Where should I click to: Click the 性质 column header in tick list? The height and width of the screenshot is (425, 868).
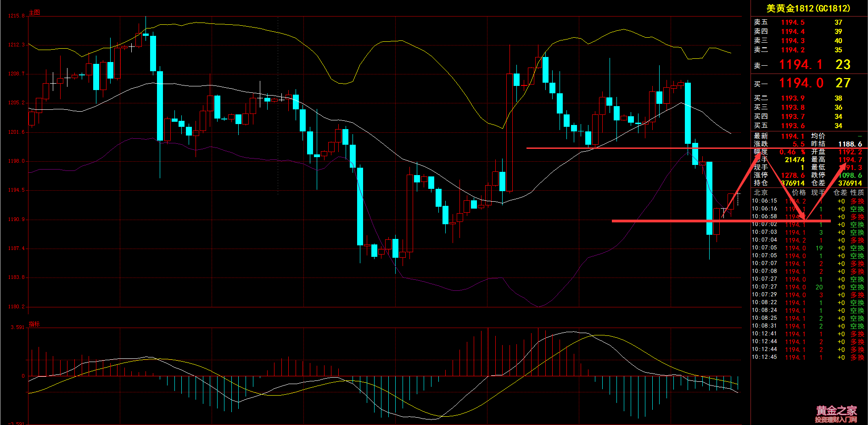coord(857,193)
